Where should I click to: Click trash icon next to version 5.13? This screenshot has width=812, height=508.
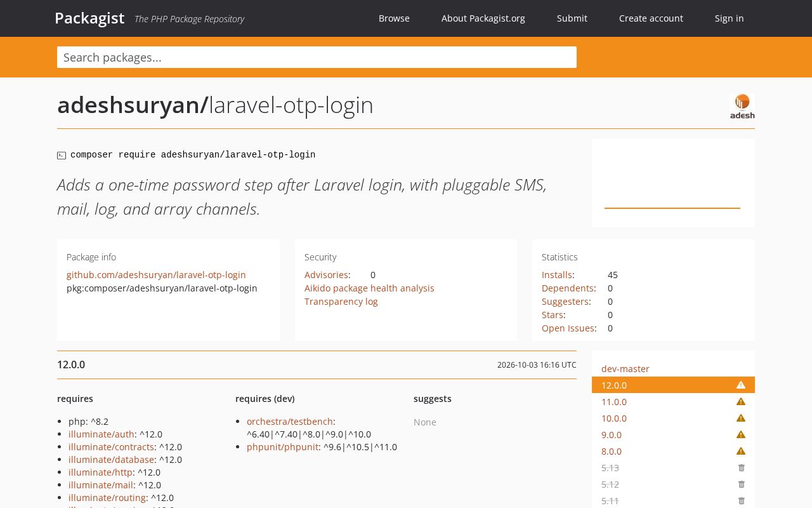(x=741, y=468)
